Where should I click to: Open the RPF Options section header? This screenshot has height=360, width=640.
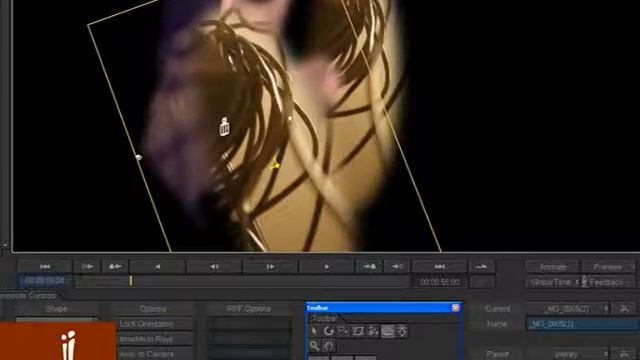(x=249, y=309)
